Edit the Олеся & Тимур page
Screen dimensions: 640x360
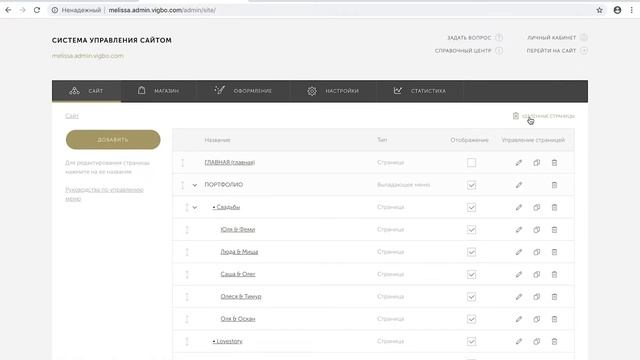(x=518, y=297)
